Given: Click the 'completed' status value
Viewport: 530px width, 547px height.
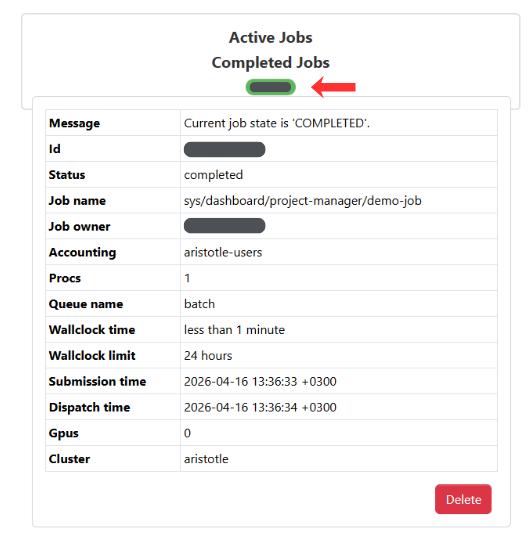Looking at the screenshot, I should click(213, 175).
